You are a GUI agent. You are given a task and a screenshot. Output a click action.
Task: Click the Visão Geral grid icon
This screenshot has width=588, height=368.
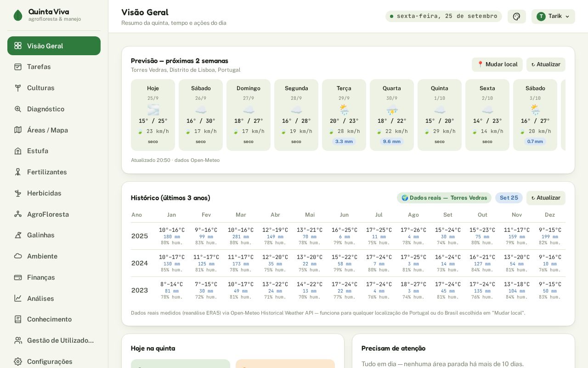point(18,46)
